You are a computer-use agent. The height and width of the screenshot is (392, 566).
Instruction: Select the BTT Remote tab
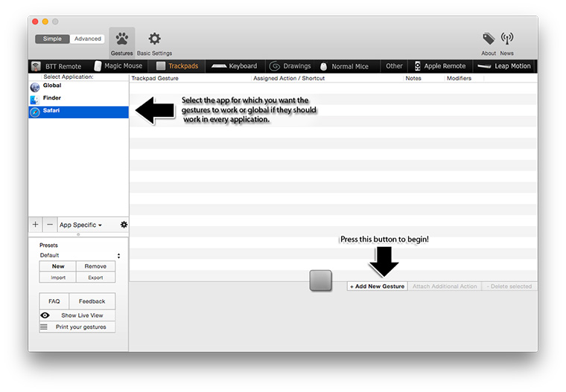[57, 66]
